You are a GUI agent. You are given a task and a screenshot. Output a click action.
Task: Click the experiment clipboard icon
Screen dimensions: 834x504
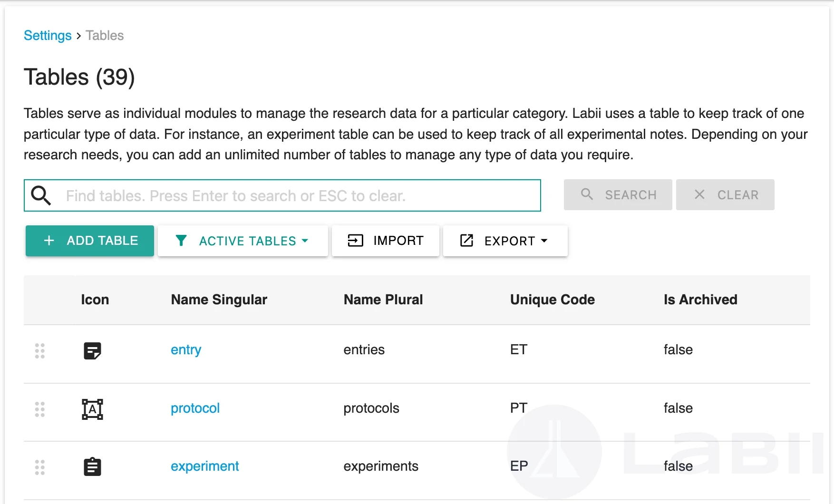pos(92,467)
